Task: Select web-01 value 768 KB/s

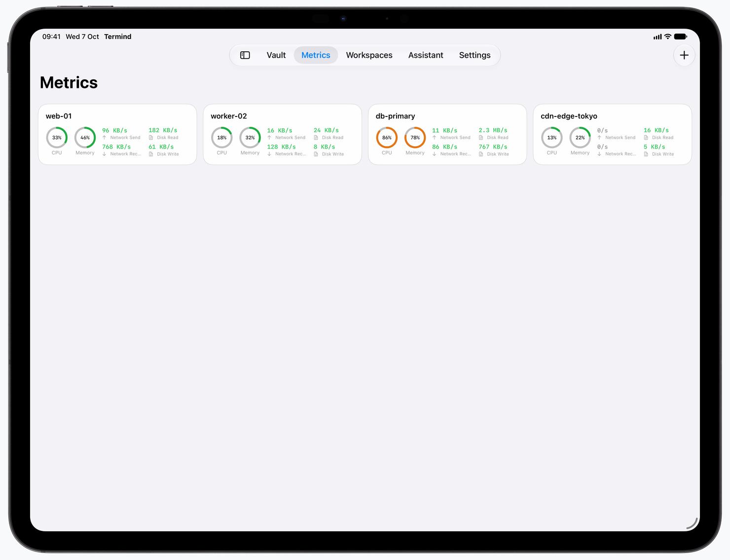Action: point(116,147)
